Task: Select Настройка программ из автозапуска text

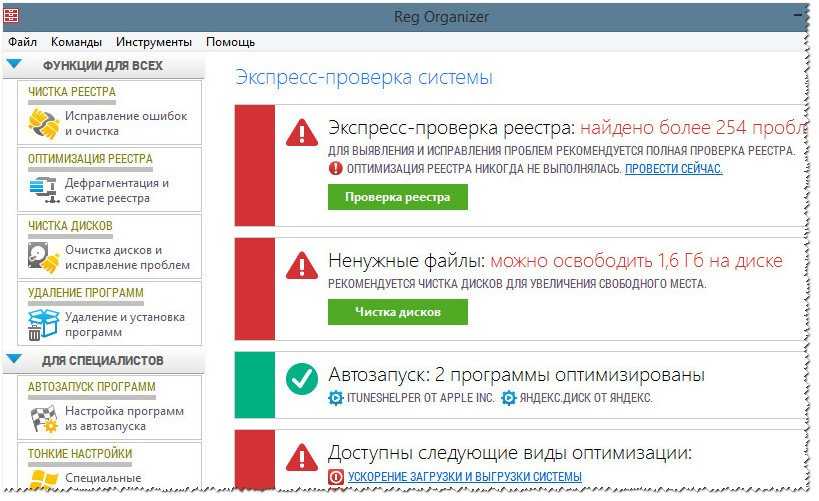Action: [x=124, y=418]
